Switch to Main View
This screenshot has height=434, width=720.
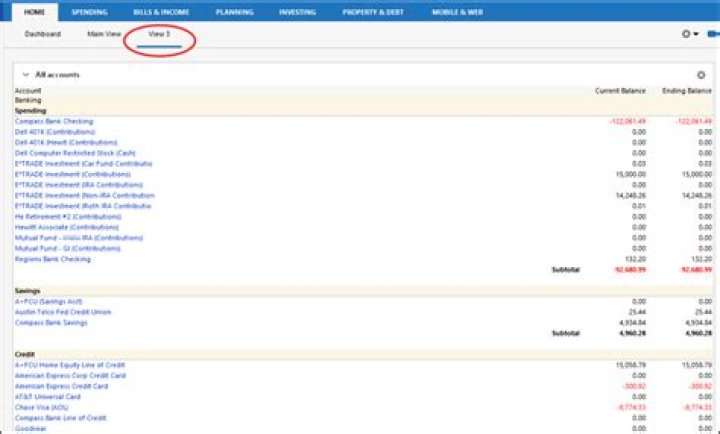point(104,34)
